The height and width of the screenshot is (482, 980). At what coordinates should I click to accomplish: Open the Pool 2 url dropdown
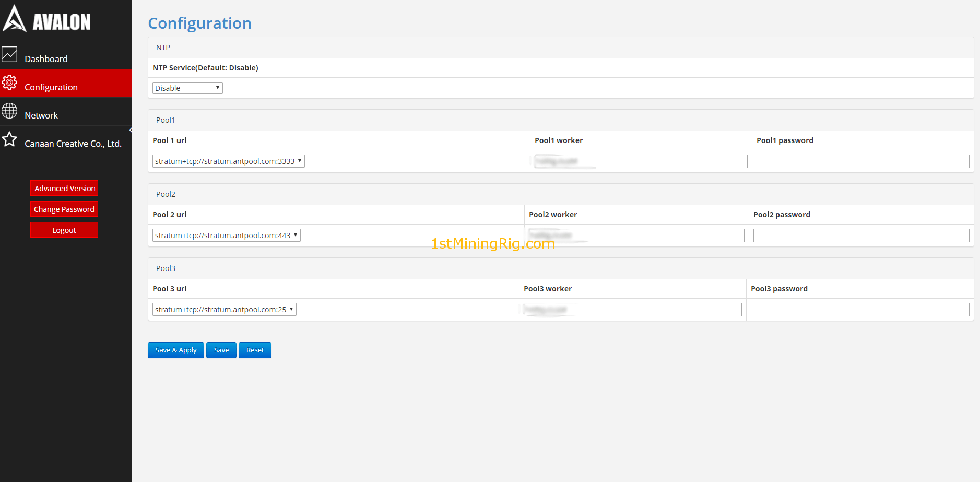pyautogui.click(x=227, y=235)
